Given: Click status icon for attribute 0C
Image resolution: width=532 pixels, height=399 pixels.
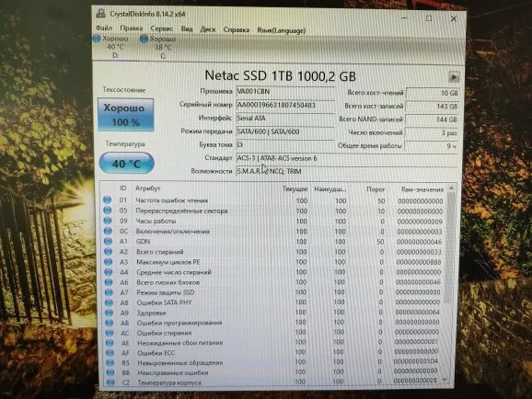Looking at the screenshot, I should coord(108,231).
